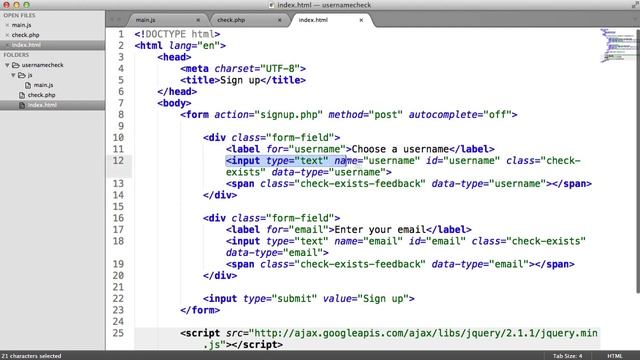Open Tab Size: 4 indentation menu
640x360 pixels.
click(x=567, y=356)
